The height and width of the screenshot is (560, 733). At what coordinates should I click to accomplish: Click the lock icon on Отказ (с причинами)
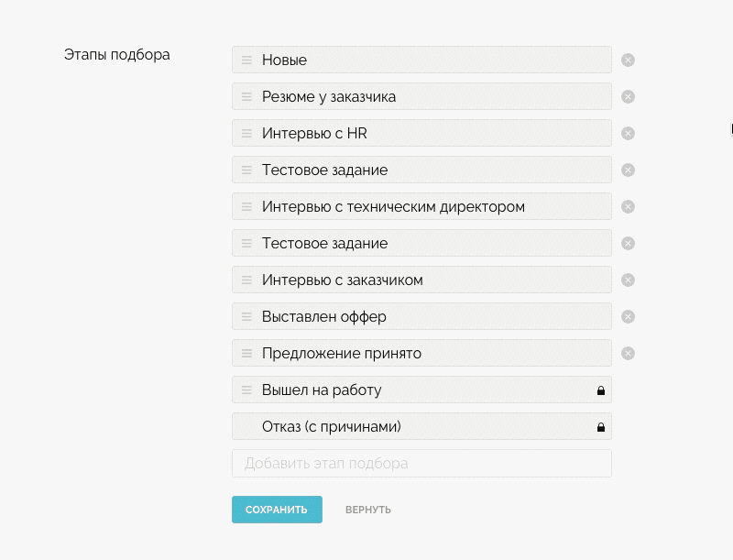[x=601, y=426]
